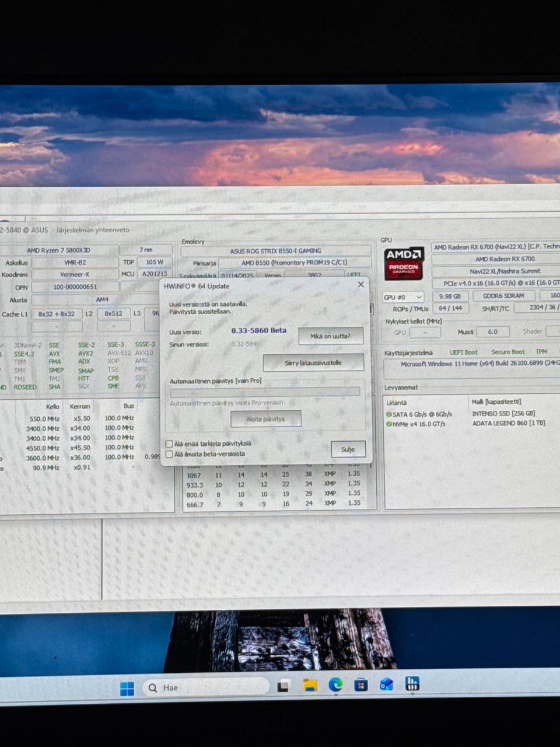Click the taskbar 'Hae' search box
The height and width of the screenshot is (747, 560).
pos(206,687)
